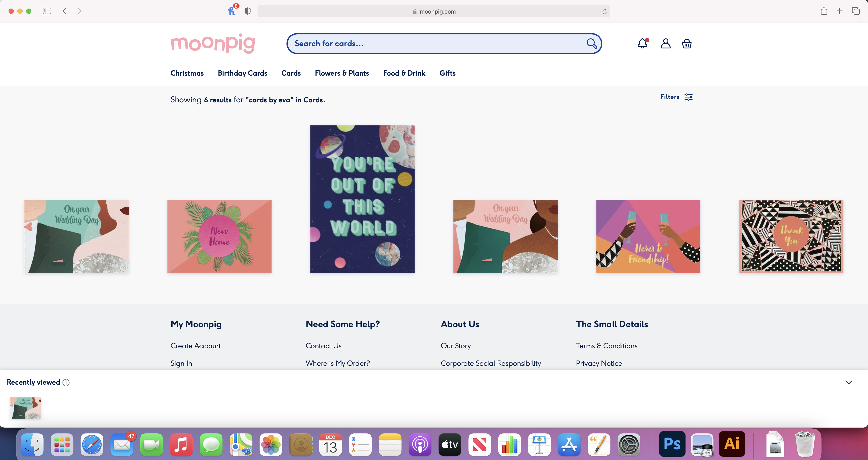Open the Christmas menu
The width and height of the screenshot is (868, 460).
pyautogui.click(x=187, y=73)
